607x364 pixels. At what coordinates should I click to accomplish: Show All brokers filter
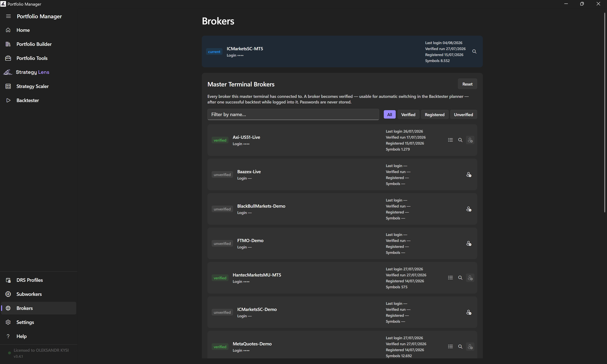click(390, 115)
